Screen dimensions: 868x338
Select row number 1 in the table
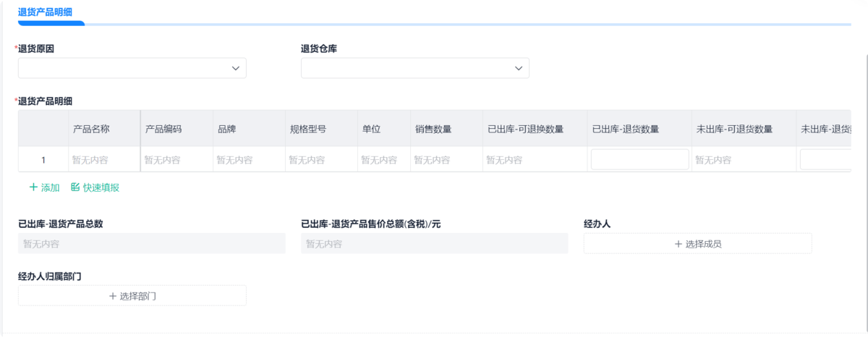click(x=43, y=160)
